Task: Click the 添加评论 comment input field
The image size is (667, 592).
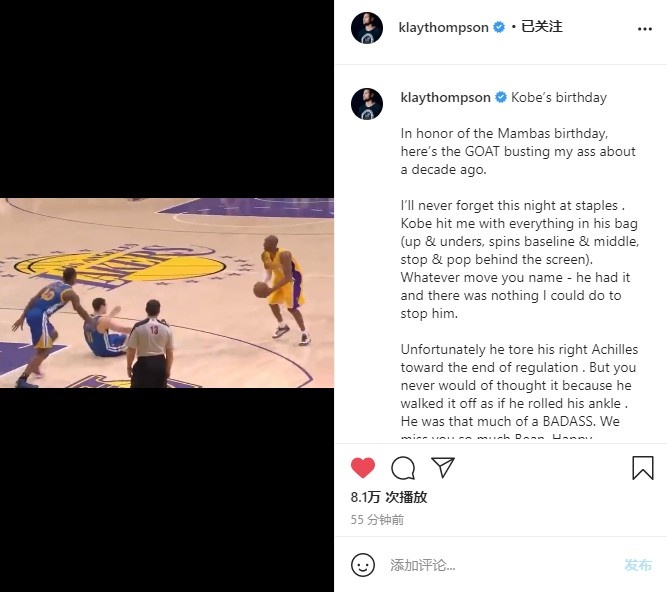Action: click(x=502, y=565)
